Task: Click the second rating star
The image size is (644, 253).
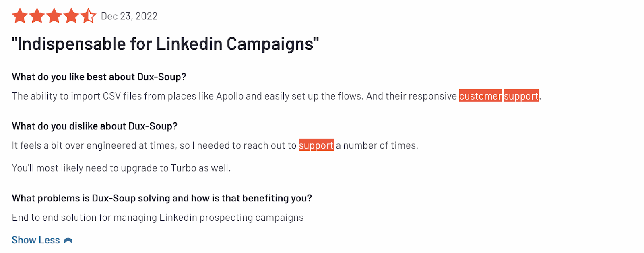Action: click(x=37, y=16)
